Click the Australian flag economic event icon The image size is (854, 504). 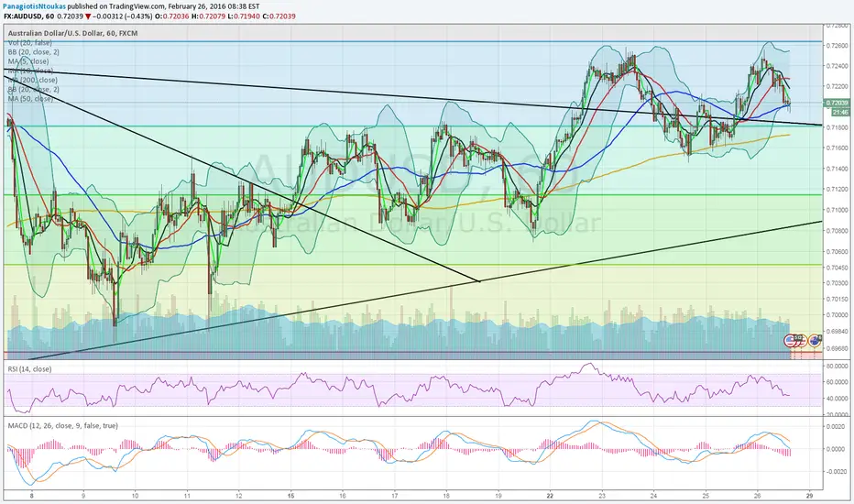pos(815,341)
